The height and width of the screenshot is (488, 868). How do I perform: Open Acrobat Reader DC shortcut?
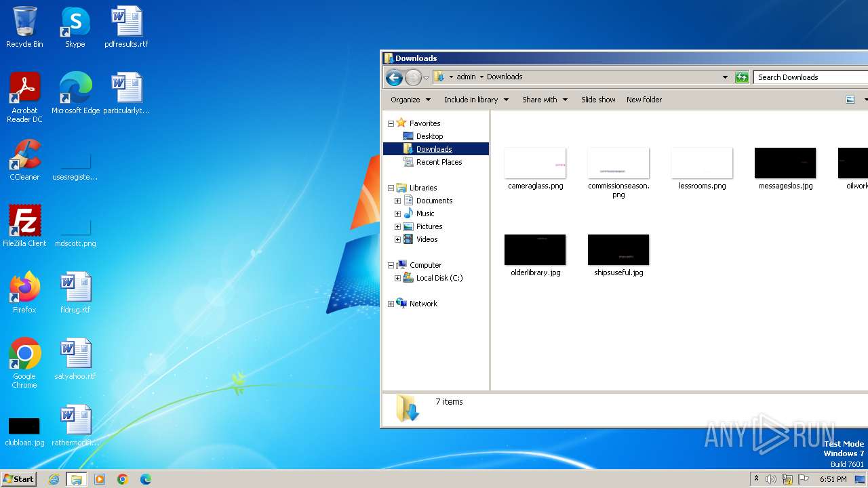(24, 97)
